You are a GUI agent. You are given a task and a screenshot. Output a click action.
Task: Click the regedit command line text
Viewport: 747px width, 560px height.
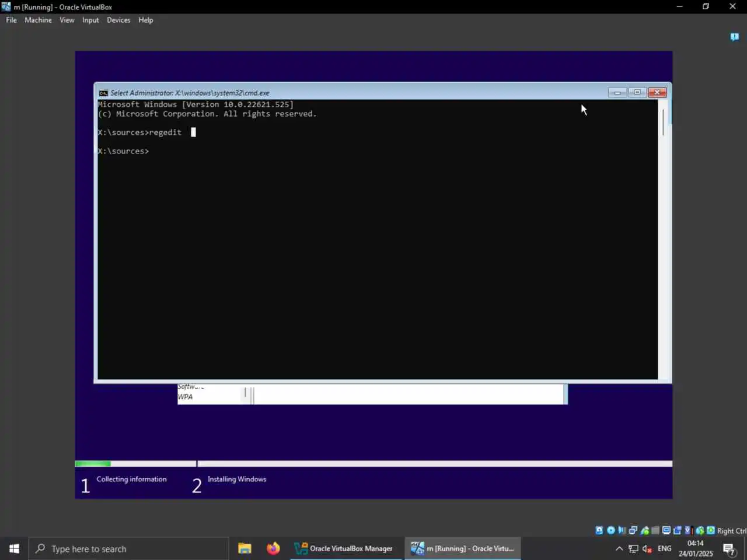coord(139,132)
